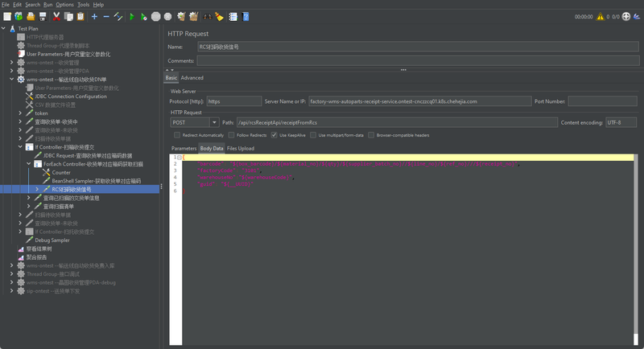Click the Open folder toolbar icon

pyautogui.click(x=30, y=16)
